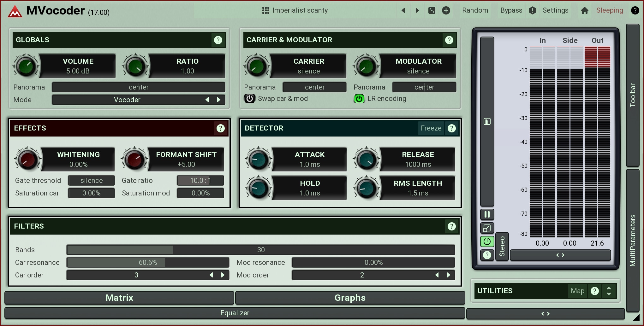The image size is (644, 326).
Task: Click the randomize dice icon
Action: point(432,10)
